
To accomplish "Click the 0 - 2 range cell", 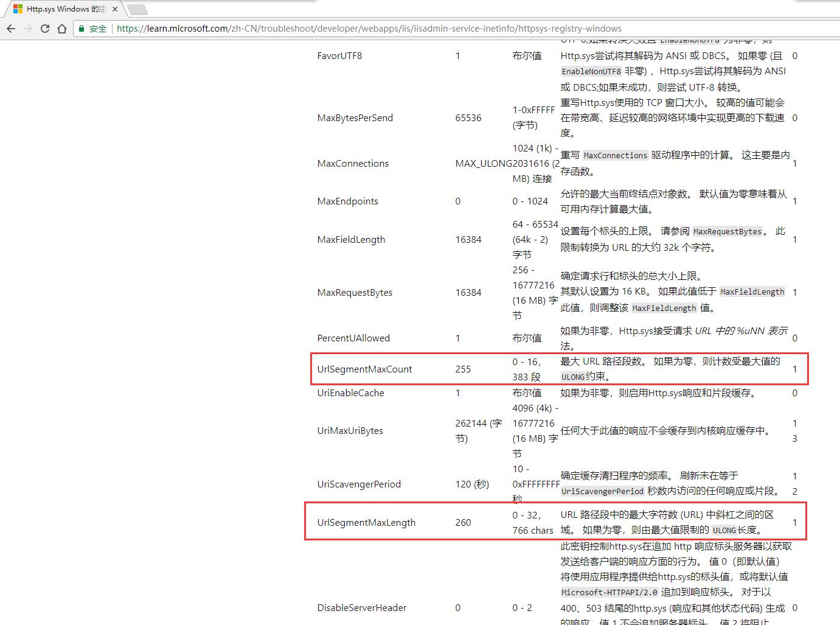I will click(x=522, y=607).
